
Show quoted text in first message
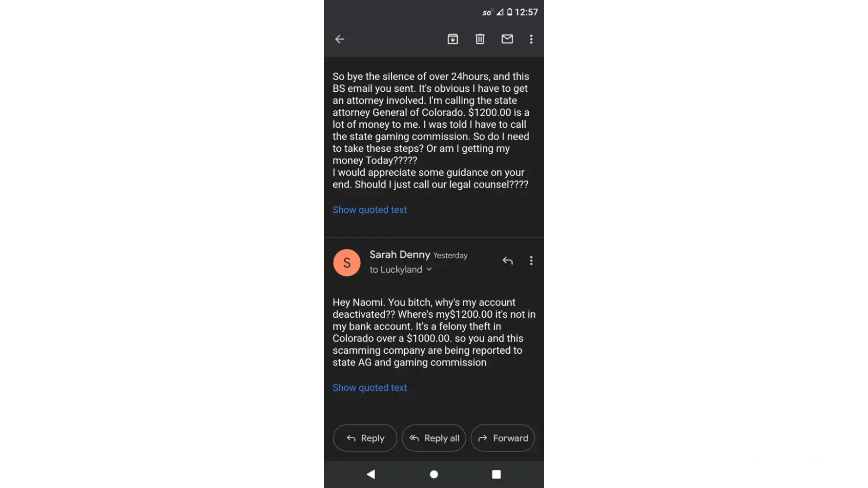pyautogui.click(x=370, y=210)
